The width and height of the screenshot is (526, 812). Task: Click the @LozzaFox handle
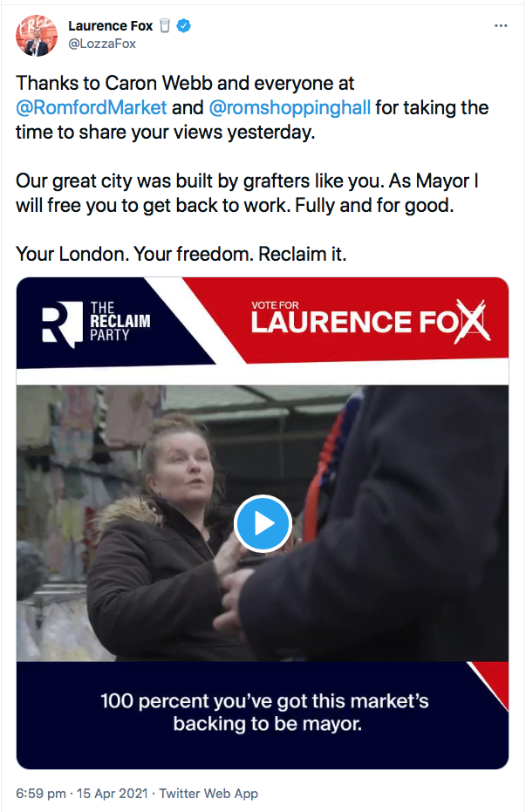(x=102, y=44)
